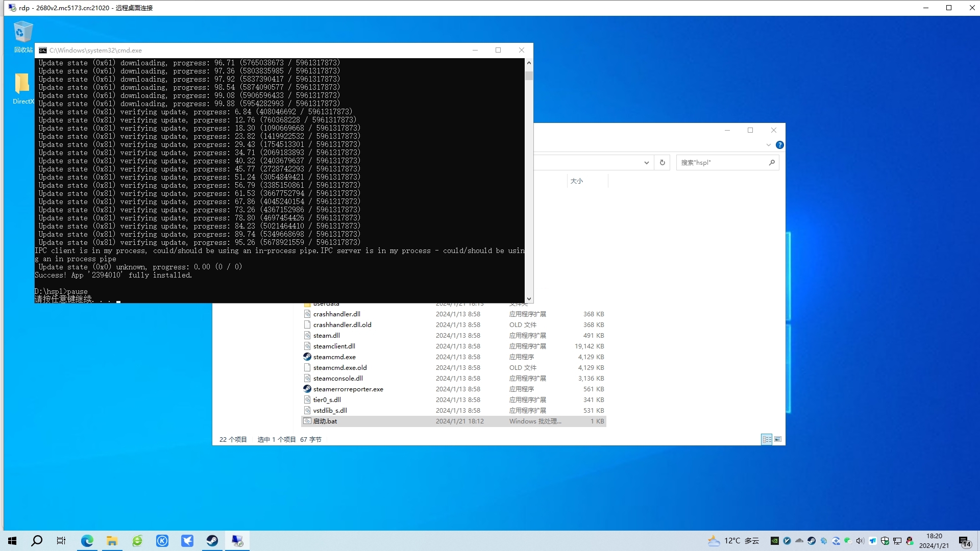Close the cmd.exe window
Viewport: 980px width, 551px height.
[522, 50]
